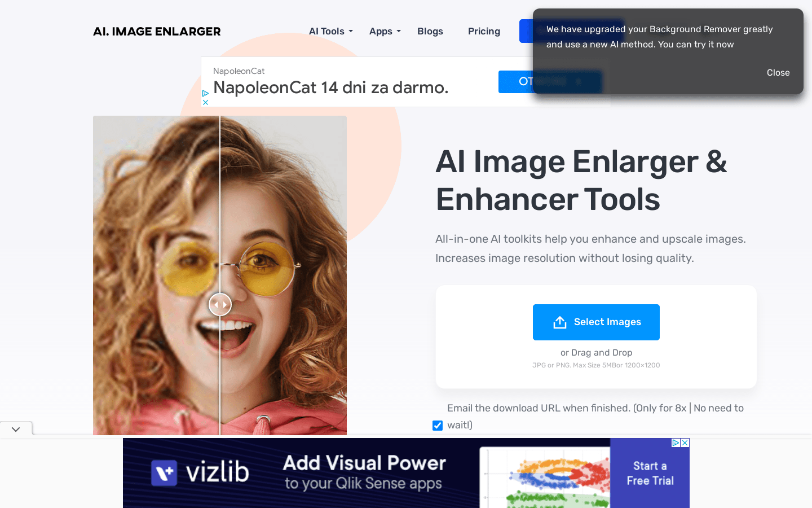Click the upload icon on the Select Images button
Viewport: 812px width, 508px height.
click(560, 322)
